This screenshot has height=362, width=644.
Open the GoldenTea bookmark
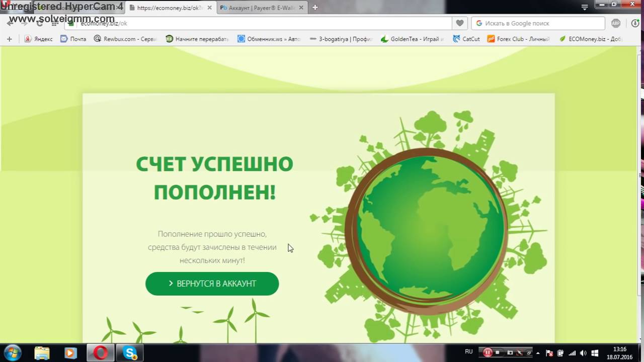tap(413, 39)
